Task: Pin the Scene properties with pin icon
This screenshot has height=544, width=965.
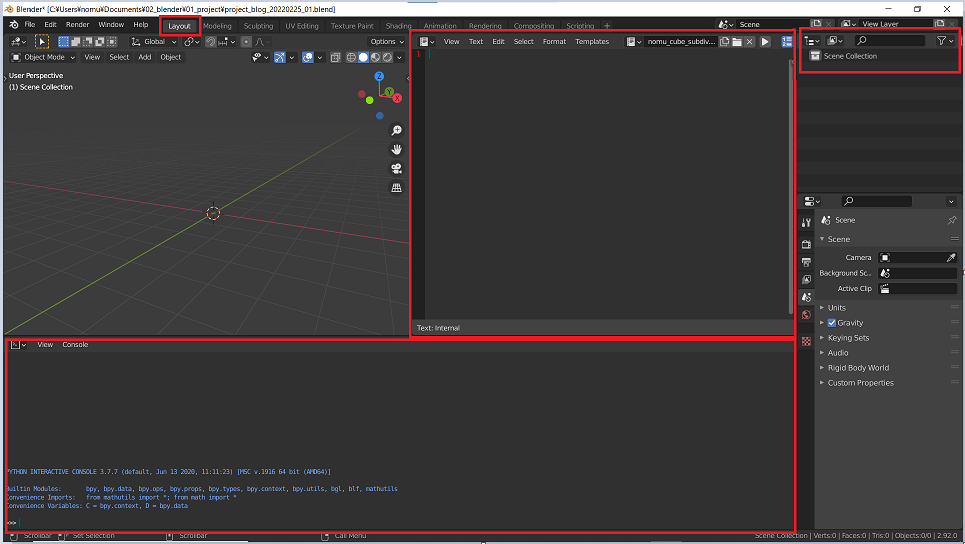Action: tap(952, 220)
